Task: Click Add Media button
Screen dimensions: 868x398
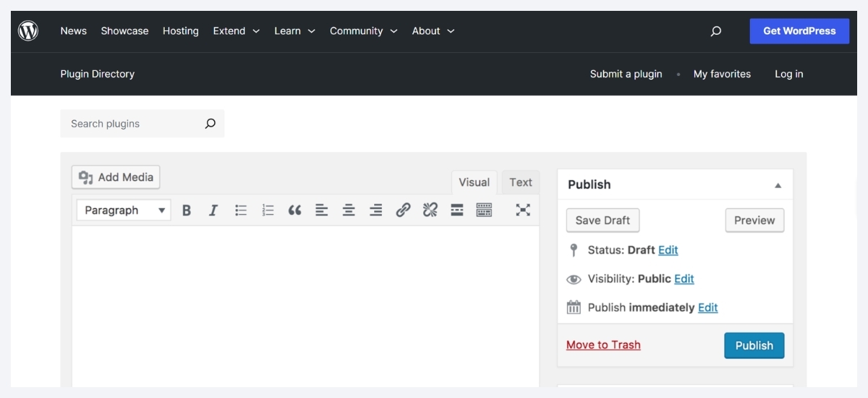Action: [x=116, y=177]
